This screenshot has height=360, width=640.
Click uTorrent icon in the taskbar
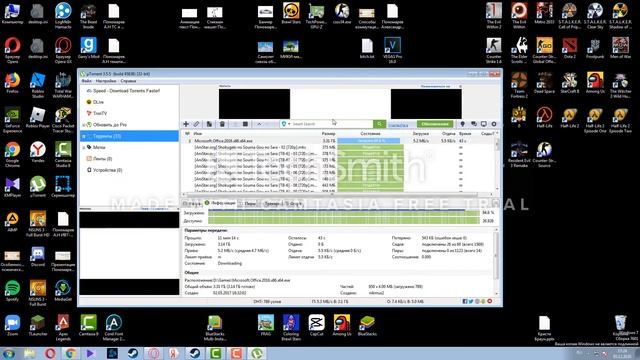click(256, 353)
